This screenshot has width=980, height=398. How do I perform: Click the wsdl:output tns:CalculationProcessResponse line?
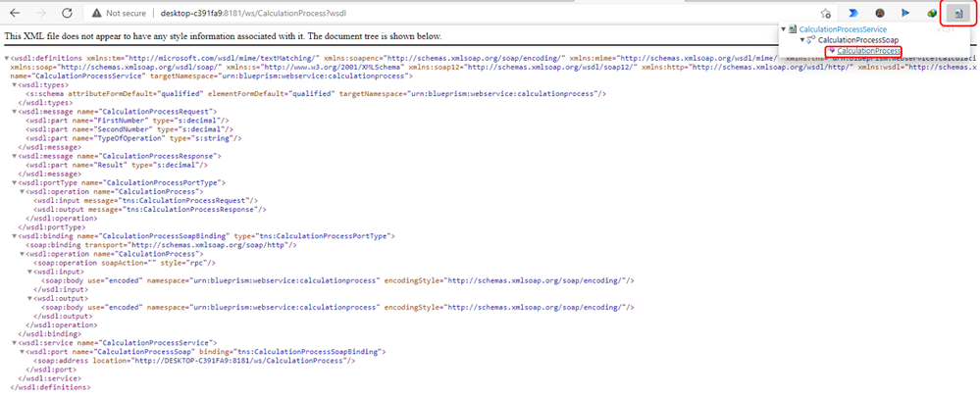click(x=149, y=210)
